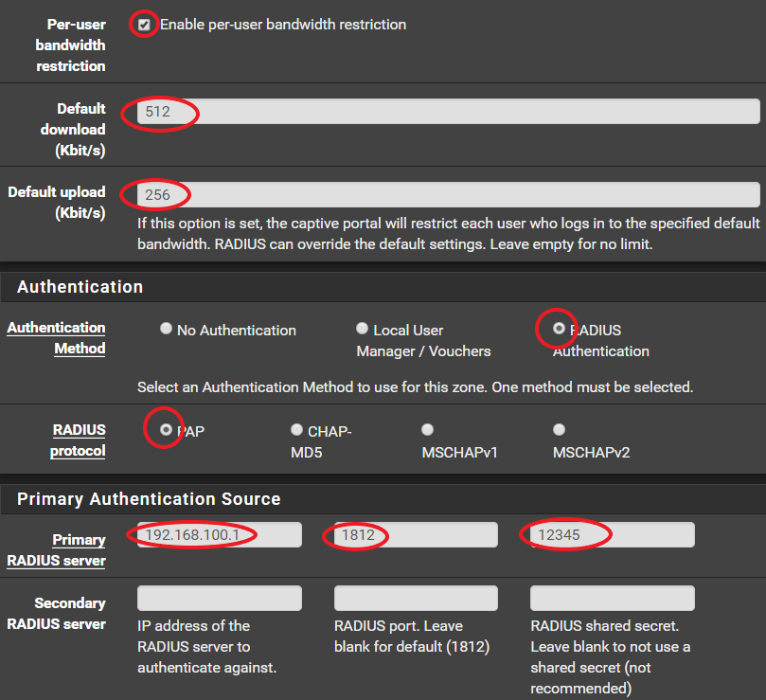Focus the Primary RADIUS port field showing 1812
Screen dimensions: 766x700
(x=416, y=535)
